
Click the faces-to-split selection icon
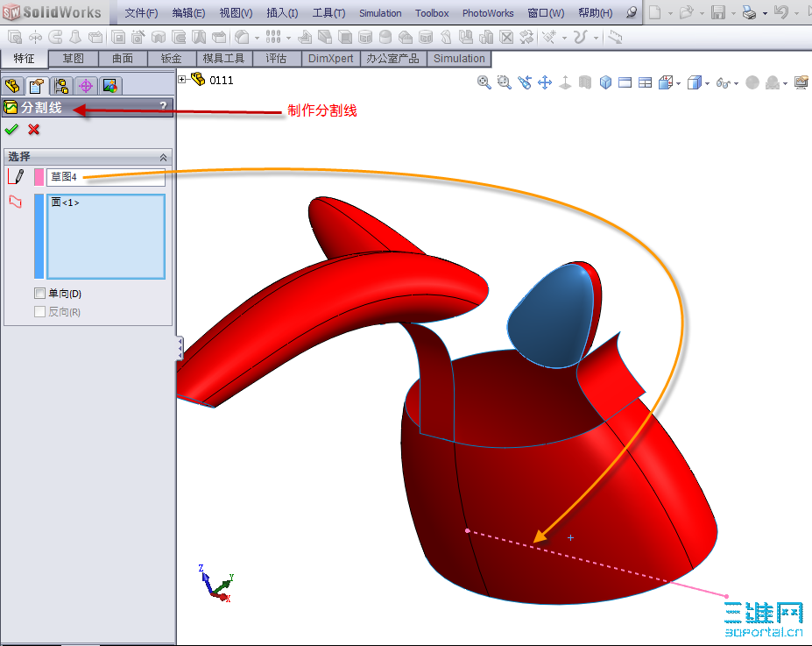point(16,202)
